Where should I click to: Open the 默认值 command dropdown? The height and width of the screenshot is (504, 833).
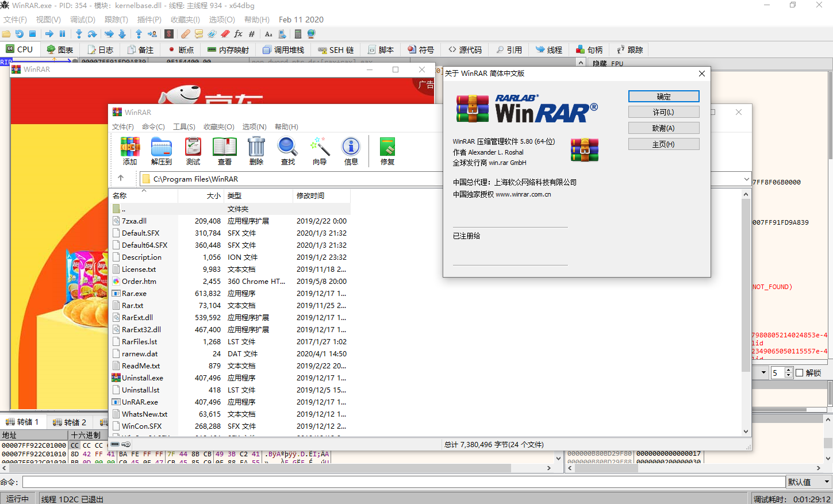click(809, 482)
